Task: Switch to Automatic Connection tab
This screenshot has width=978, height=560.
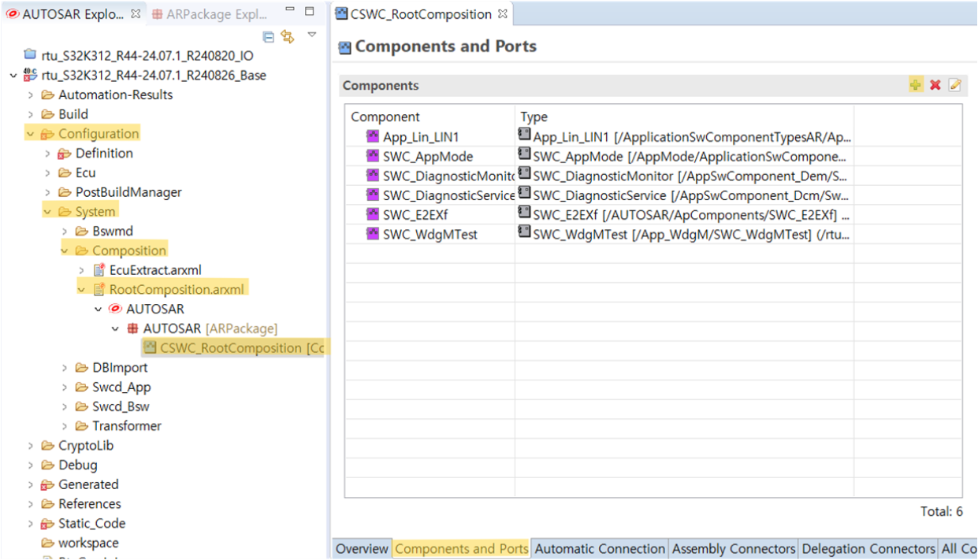Action: pos(600,549)
